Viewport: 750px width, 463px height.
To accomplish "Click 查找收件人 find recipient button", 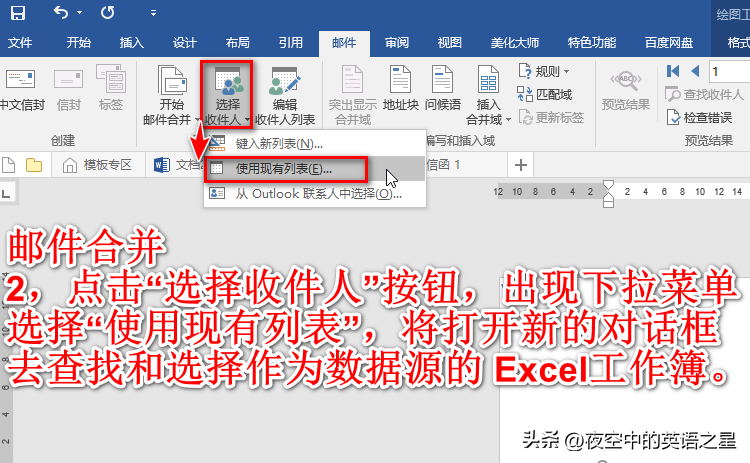I will tap(704, 94).
